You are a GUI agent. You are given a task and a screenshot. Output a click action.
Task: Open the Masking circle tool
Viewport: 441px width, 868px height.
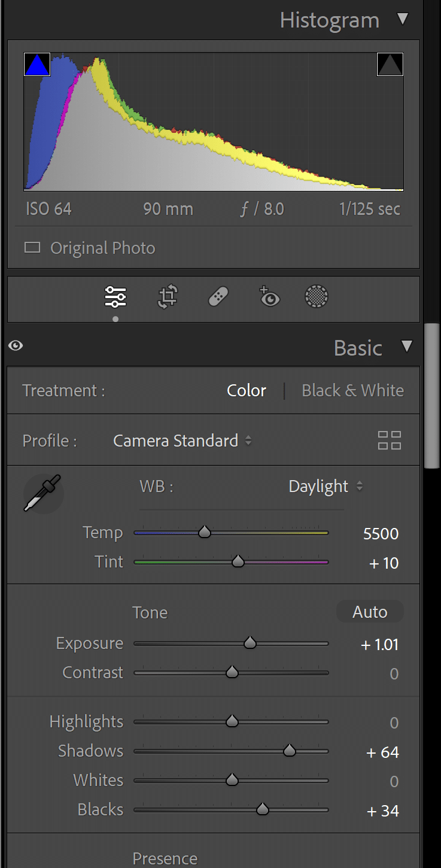[x=317, y=296]
